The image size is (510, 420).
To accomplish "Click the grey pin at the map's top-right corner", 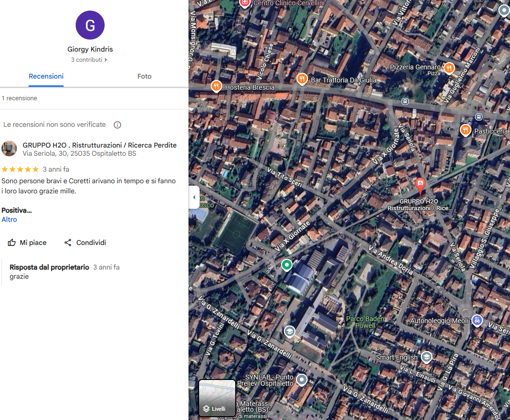I will pyautogui.click(x=504, y=11).
